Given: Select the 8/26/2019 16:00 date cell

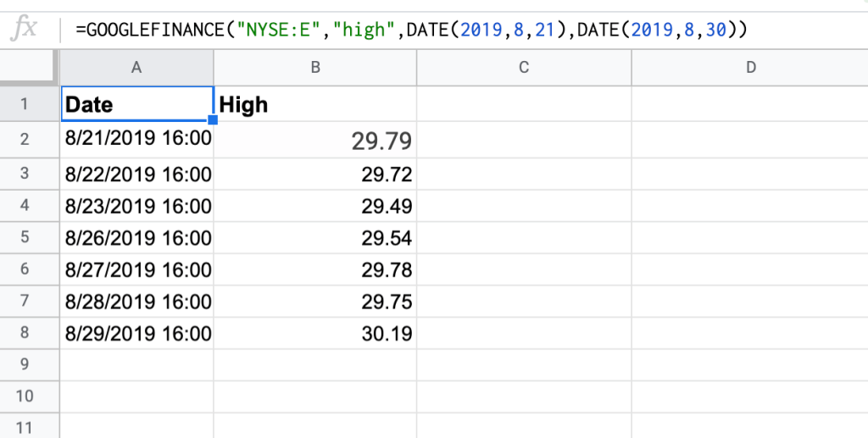Looking at the screenshot, I should tap(136, 237).
